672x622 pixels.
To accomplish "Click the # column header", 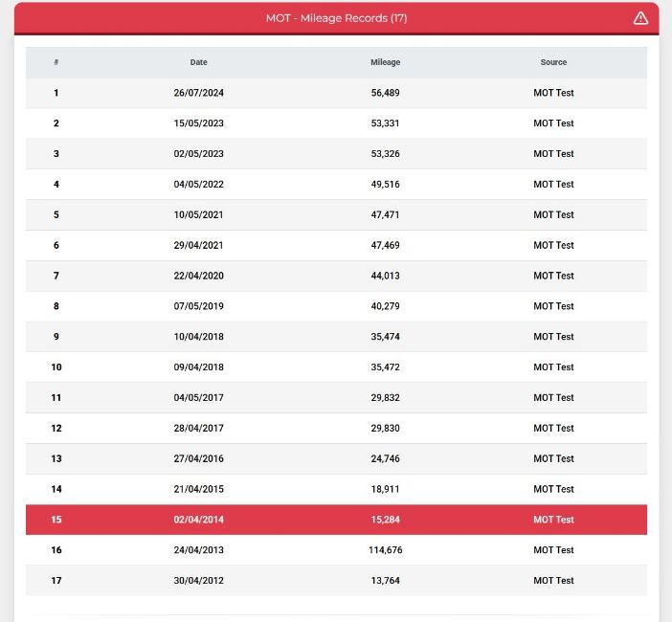I will coord(56,62).
